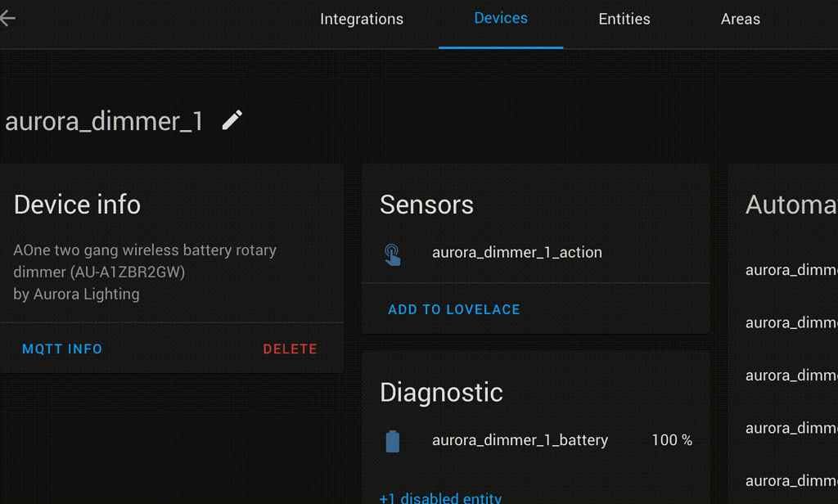Image resolution: width=838 pixels, height=504 pixels.
Task: Click the touch gesture icon beside aurora_dimmer_1_action
Action: pos(393,253)
